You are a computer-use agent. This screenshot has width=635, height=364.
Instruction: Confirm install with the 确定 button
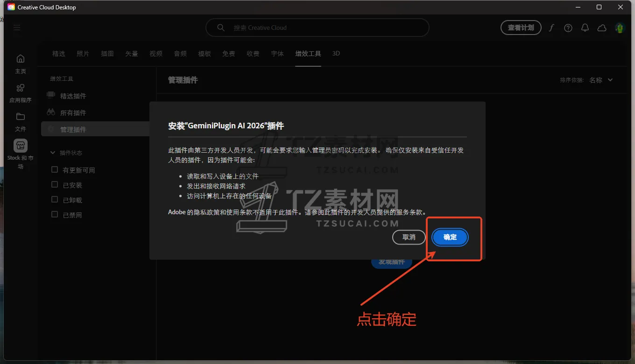[450, 237]
